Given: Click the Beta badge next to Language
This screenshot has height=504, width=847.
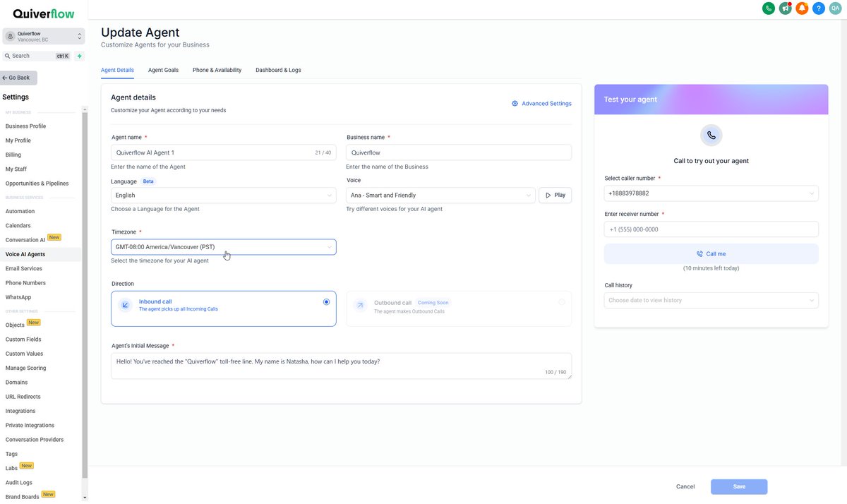Looking at the screenshot, I should (x=148, y=181).
